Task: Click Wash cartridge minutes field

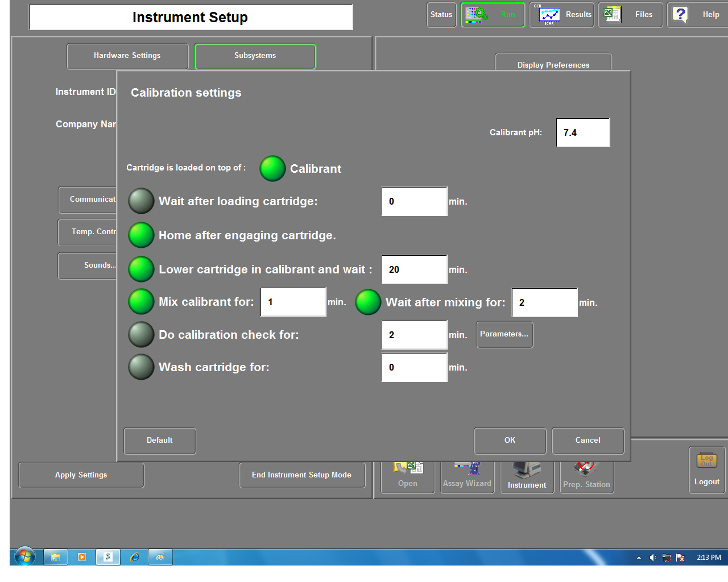Action: click(x=414, y=367)
